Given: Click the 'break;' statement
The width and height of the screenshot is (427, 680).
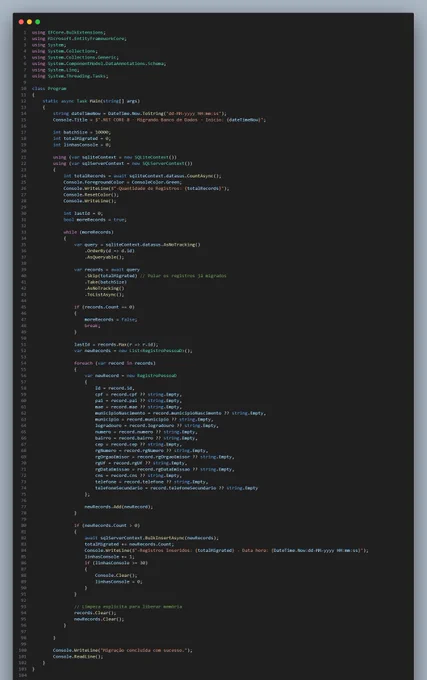Looking at the screenshot, I should point(92,326).
